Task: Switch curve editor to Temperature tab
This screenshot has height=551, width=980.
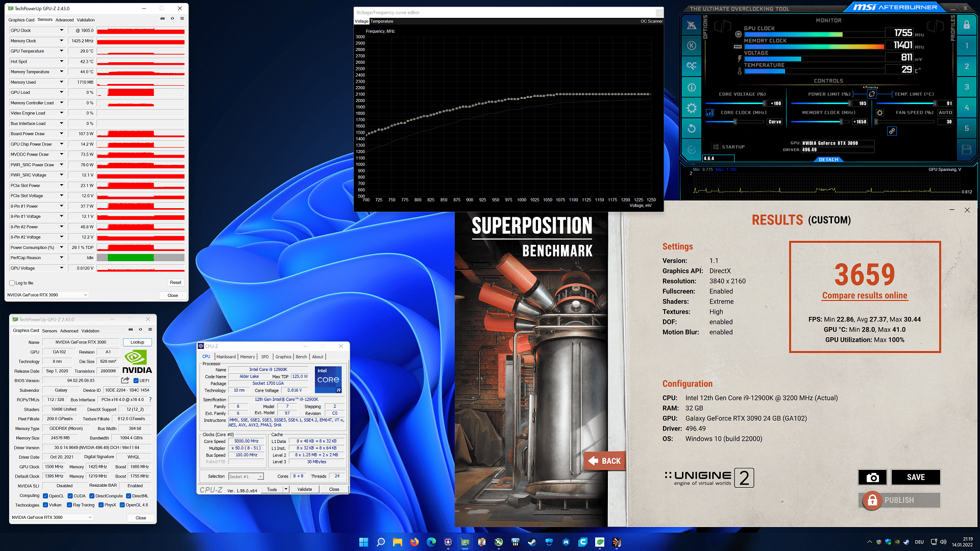Action: [x=382, y=21]
